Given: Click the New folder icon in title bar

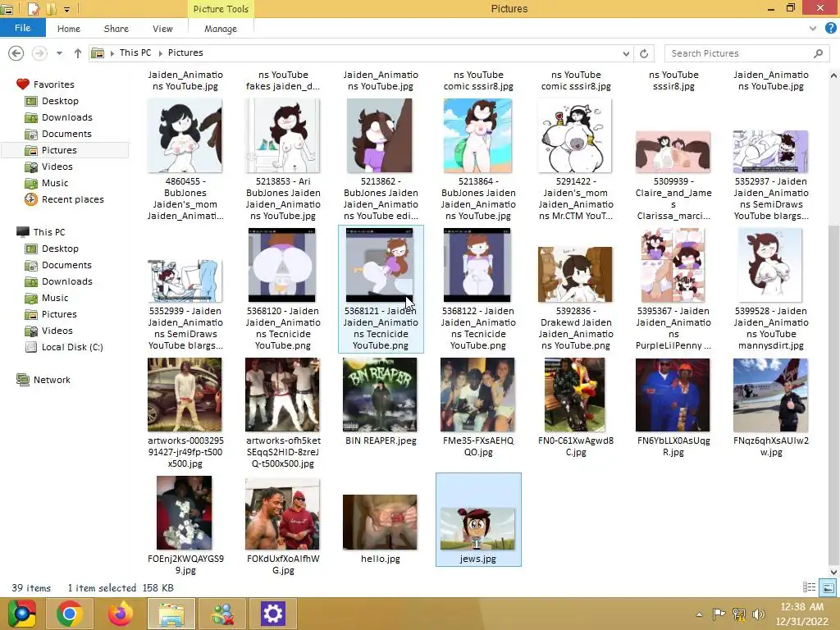Looking at the screenshot, I should (x=51, y=8).
